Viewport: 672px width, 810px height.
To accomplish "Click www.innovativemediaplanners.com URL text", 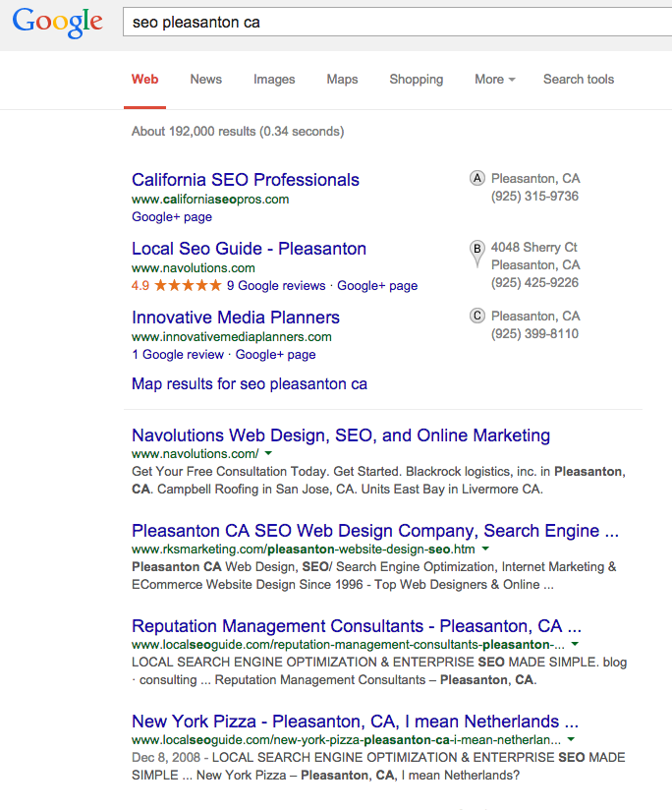I will point(232,337).
